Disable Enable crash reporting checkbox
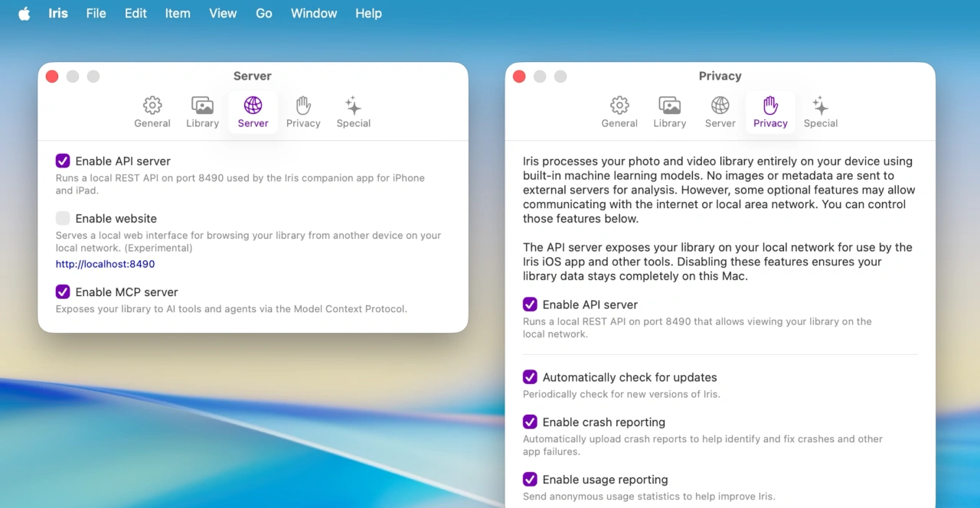The width and height of the screenshot is (980, 508). [x=530, y=422]
